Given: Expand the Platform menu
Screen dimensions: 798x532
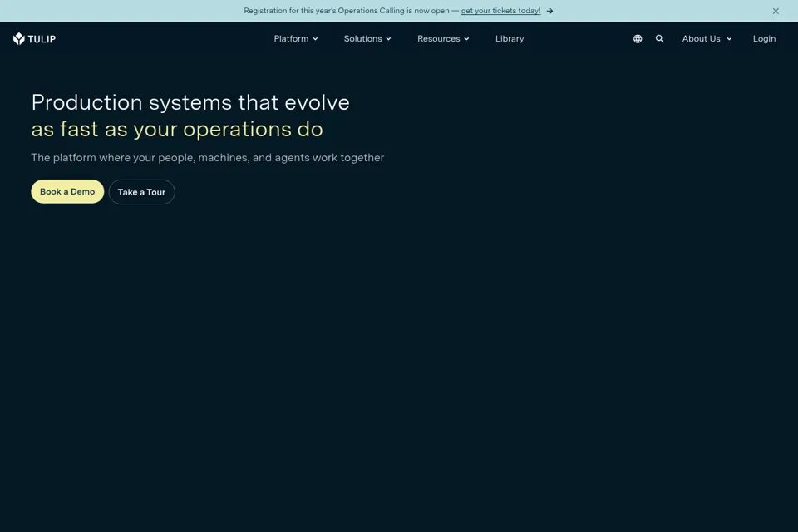Looking at the screenshot, I should click(296, 39).
